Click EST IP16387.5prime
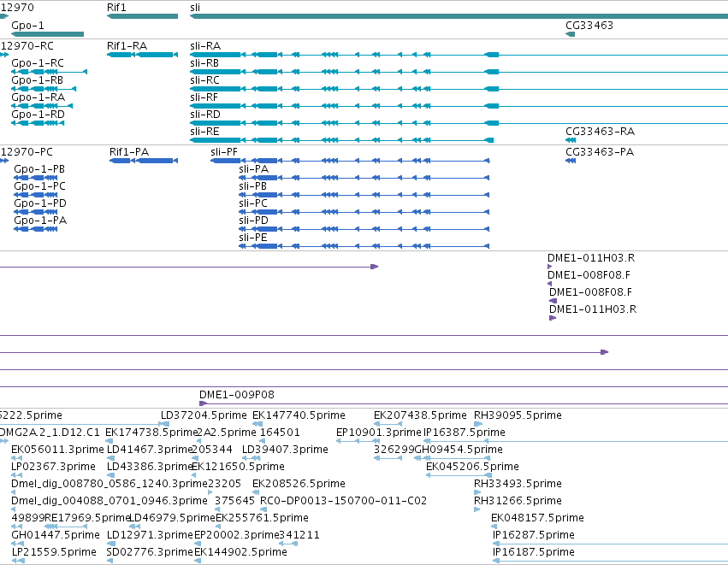Screen dimensions: 728x565 pyautogui.click(x=465, y=433)
